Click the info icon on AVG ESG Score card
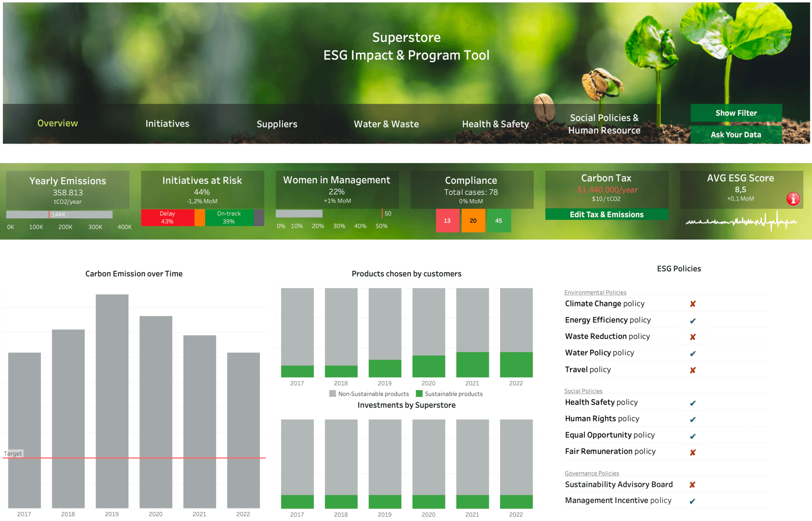812x521 pixels. (x=793, y=199)
